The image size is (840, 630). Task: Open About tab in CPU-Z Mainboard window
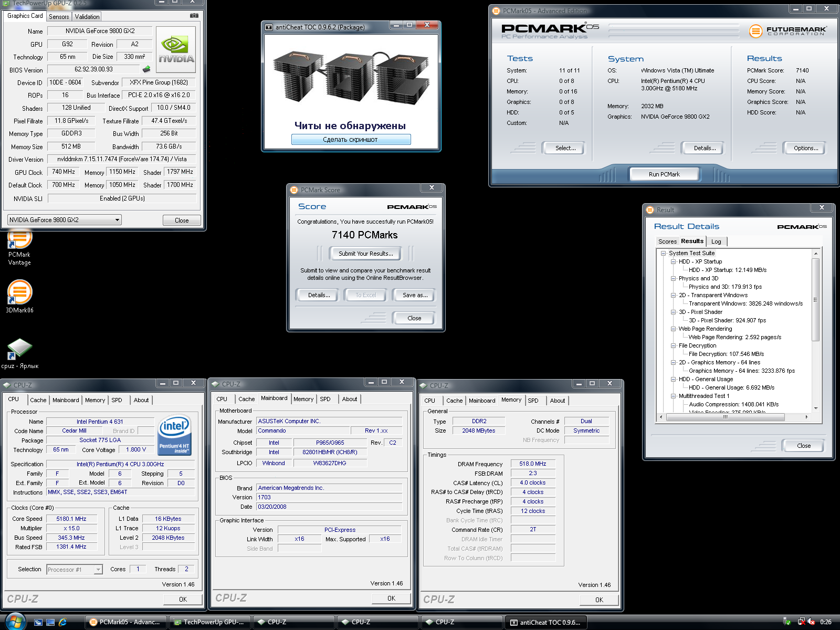click(x=350, y=399)
